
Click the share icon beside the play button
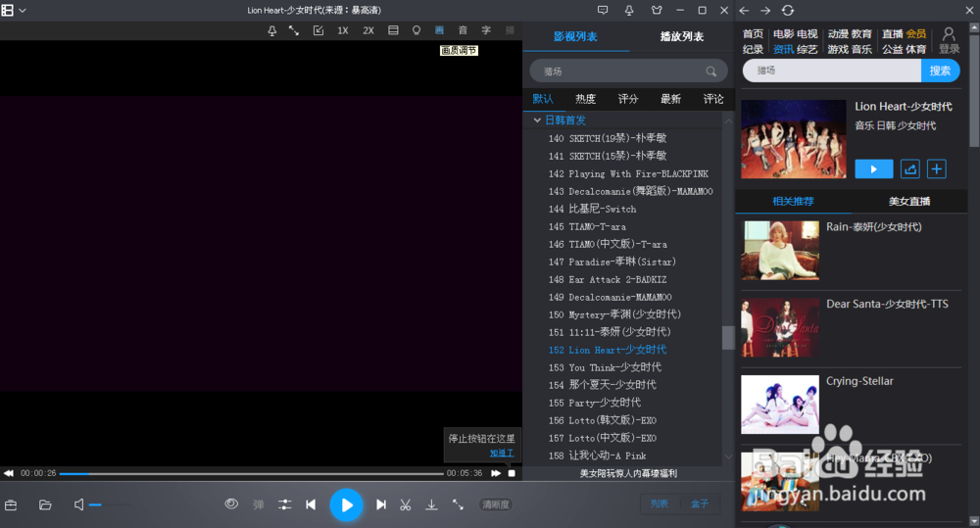pyautogui.click(x=910, y=169)
